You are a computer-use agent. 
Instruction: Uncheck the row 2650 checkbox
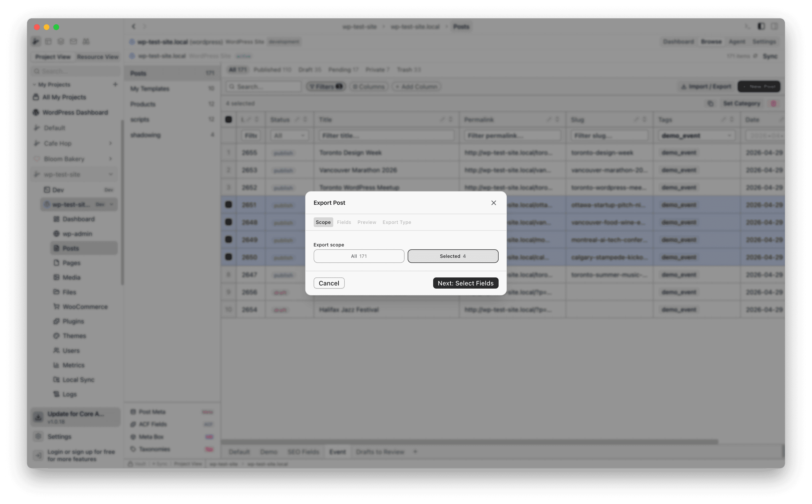pyautogui.click(x=228, y=257)
